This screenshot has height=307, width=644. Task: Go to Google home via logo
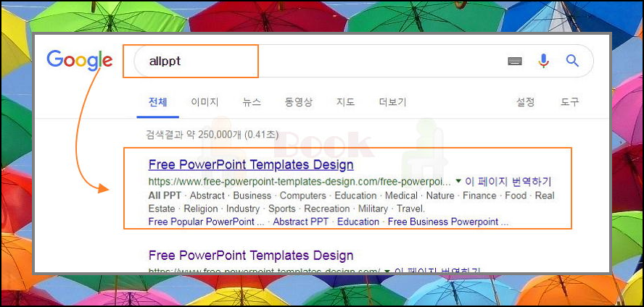click(79, 61)
